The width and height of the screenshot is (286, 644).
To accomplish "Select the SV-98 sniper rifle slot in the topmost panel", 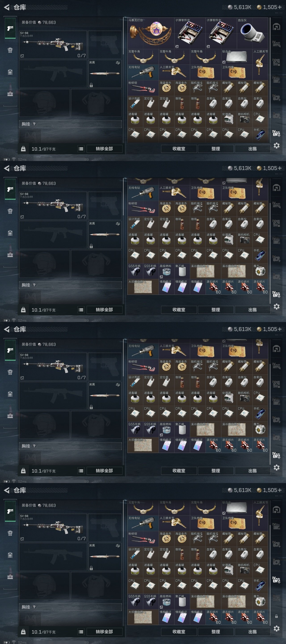I will point(53,45).
